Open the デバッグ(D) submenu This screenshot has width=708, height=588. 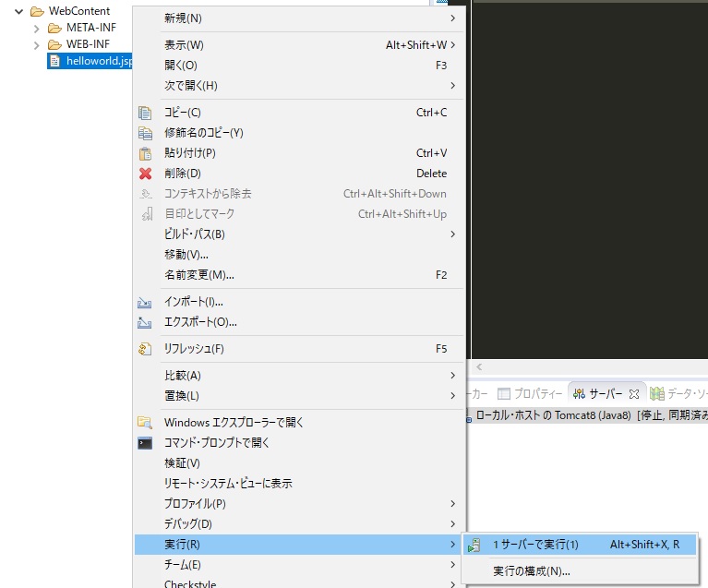(x=300, y=524)
